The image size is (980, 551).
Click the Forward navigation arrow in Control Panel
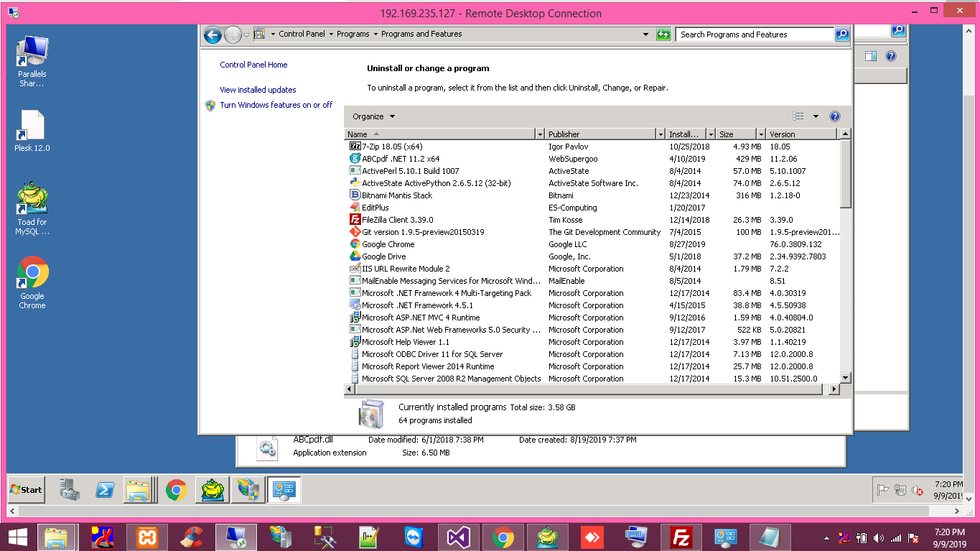233,34
